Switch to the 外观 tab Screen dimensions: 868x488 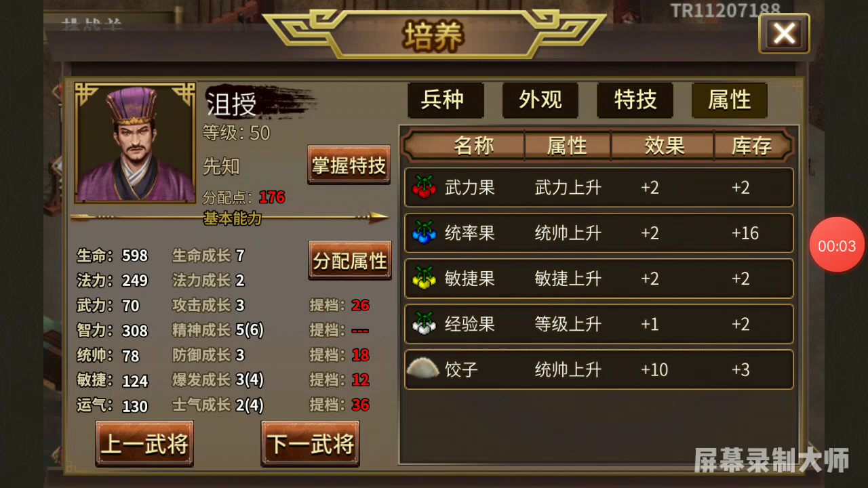pyautogui.click(x=540, y=100)
